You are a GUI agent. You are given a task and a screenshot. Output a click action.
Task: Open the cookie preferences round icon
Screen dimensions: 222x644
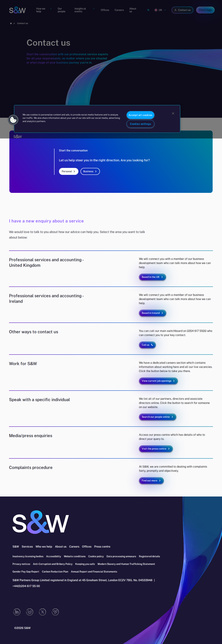tap(13, 120)
